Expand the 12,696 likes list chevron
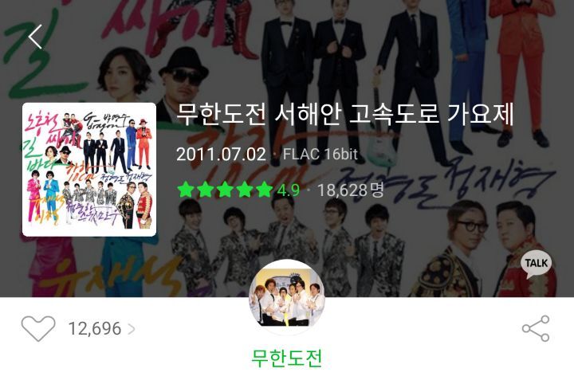574x392 pixels. [x=132, y=329]
